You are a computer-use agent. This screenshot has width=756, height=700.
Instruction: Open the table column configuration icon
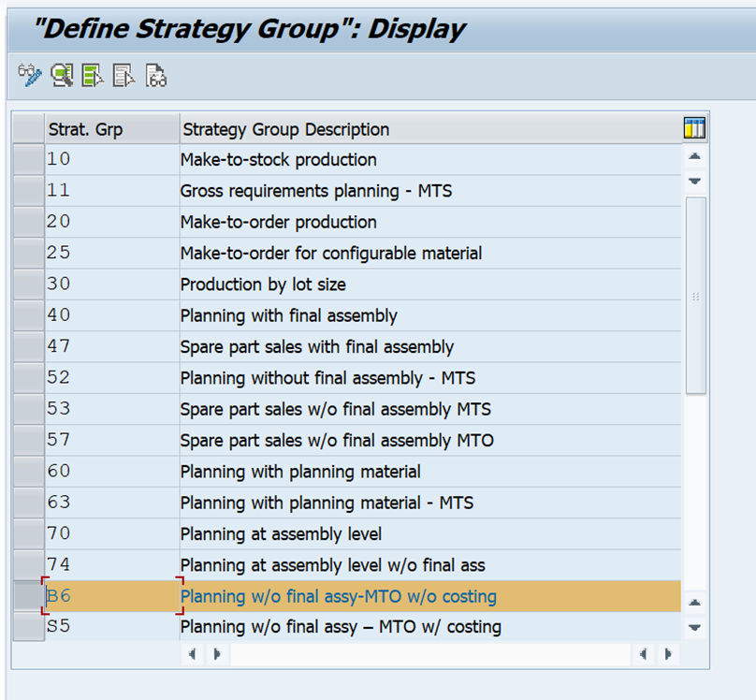(694, 128)
